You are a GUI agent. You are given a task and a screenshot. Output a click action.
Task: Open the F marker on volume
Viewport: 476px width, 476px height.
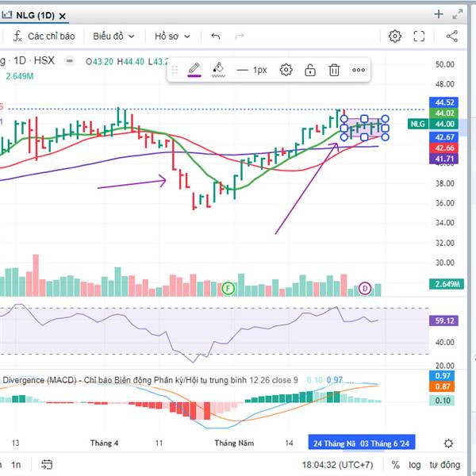pyautogui.click(x=228, y=289)
